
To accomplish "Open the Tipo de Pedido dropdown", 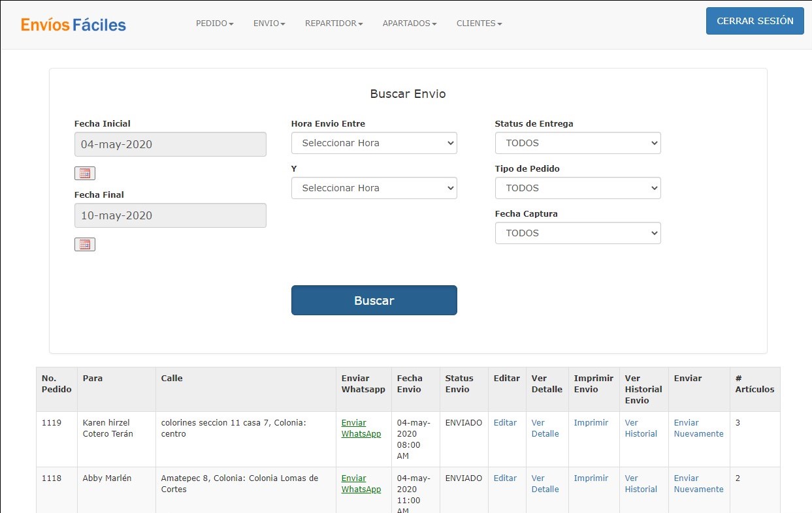I will 577,188.
